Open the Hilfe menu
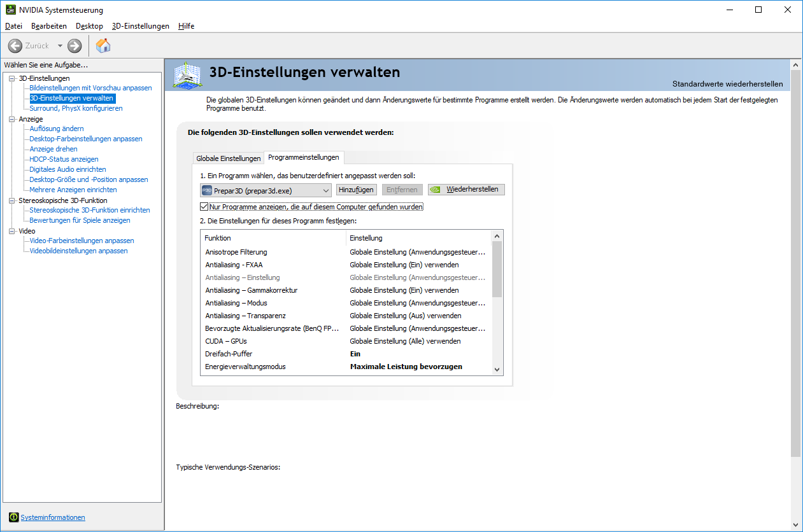803x532 pixels. coord(187,26)
